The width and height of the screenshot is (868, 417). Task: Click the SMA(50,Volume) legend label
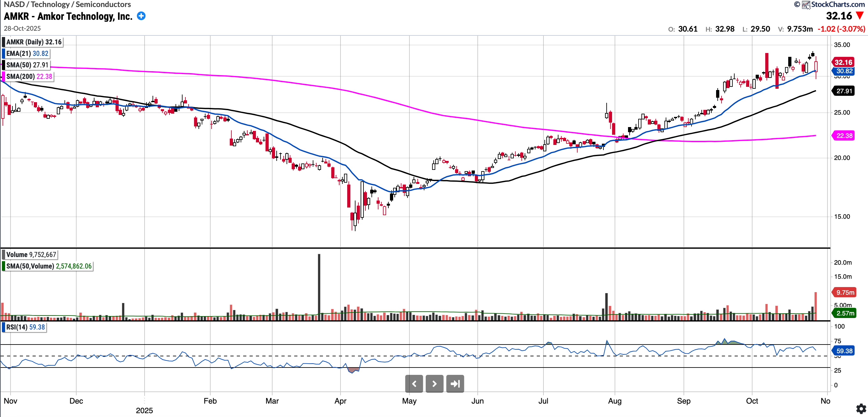point(49,266)
